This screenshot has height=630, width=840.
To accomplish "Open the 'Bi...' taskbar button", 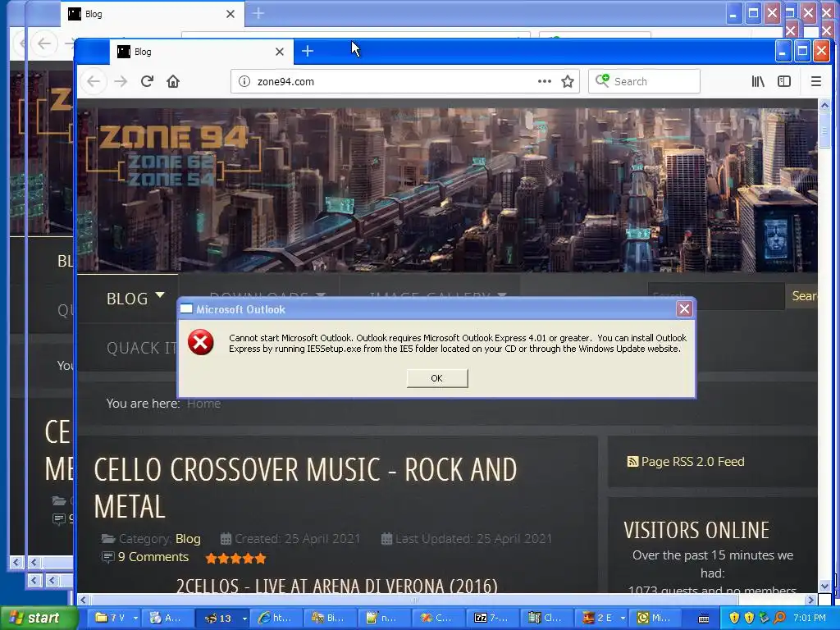I will click(x=329, y=619).
